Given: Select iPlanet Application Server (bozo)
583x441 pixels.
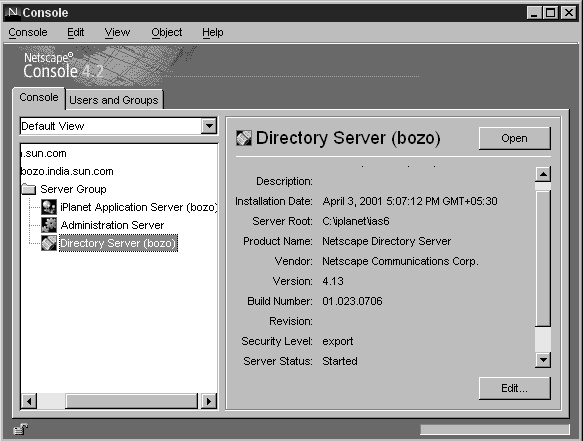Looking at the screenshot, I should 139,207.
